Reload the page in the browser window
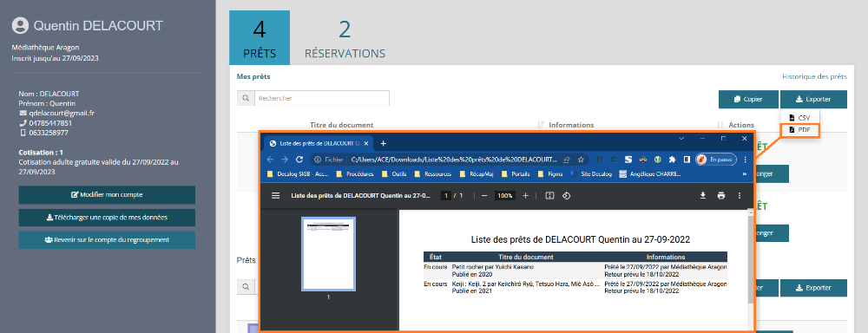Image resolution: width=868 pixels, height=333 pixels. click(x=299, y=160)
